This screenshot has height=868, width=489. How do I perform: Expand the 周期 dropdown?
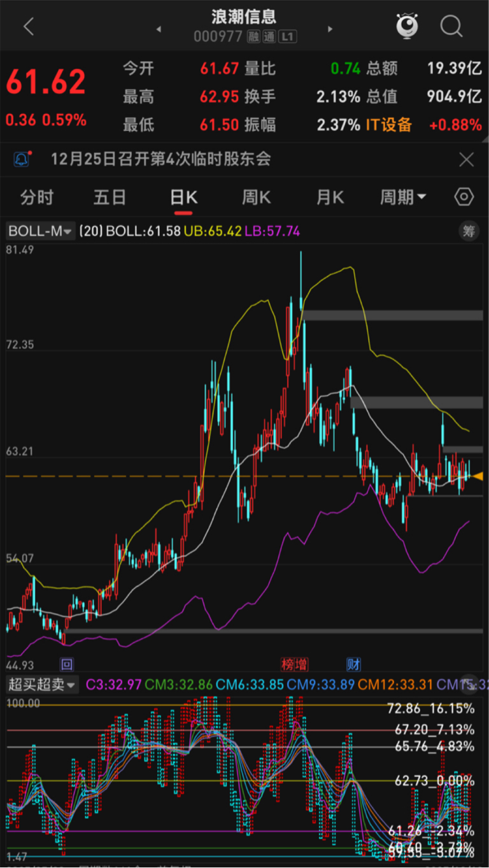tap(403, 197)
